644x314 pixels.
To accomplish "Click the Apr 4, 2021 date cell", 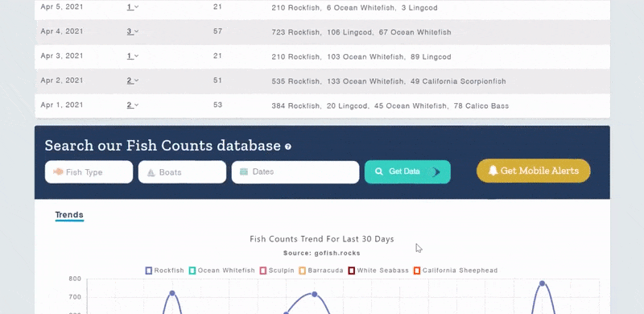I will [x=62, y=31].
